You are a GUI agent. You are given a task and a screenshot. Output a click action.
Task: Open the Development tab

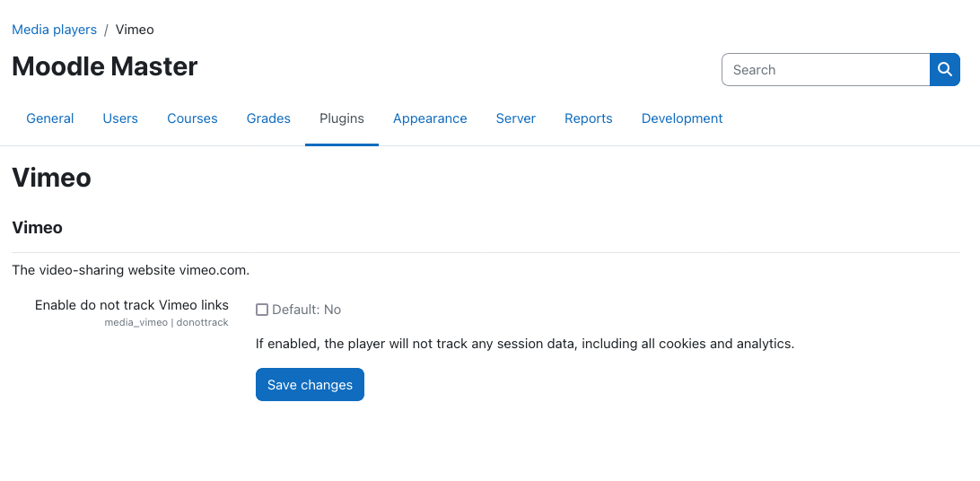682,118
